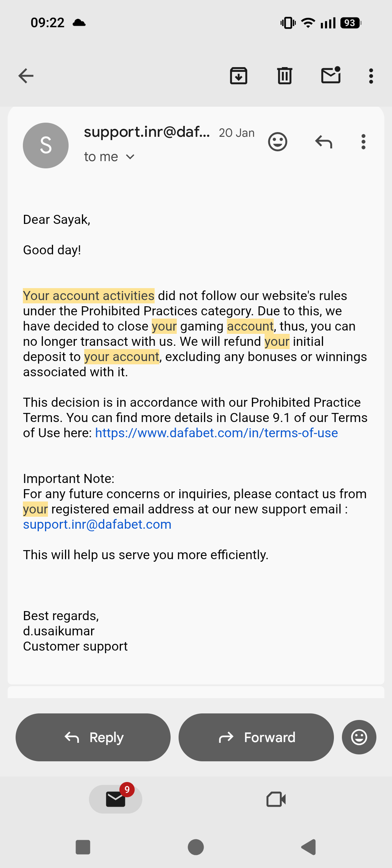The height and width of the screenshot is (868, 392).
Task: Mark email as unread via envelope icon
Action: pos(331,75)
